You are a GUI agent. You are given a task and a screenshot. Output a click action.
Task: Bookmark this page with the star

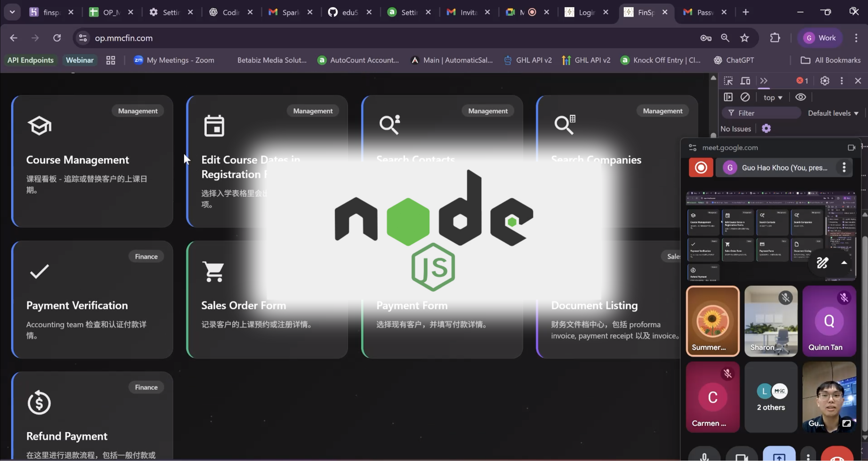(744, 38)
